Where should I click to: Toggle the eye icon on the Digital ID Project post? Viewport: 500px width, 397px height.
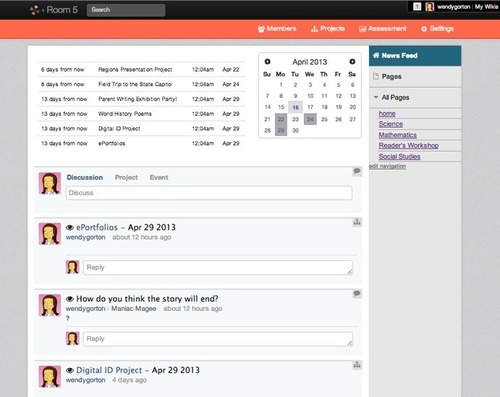[x=70, y=370]
